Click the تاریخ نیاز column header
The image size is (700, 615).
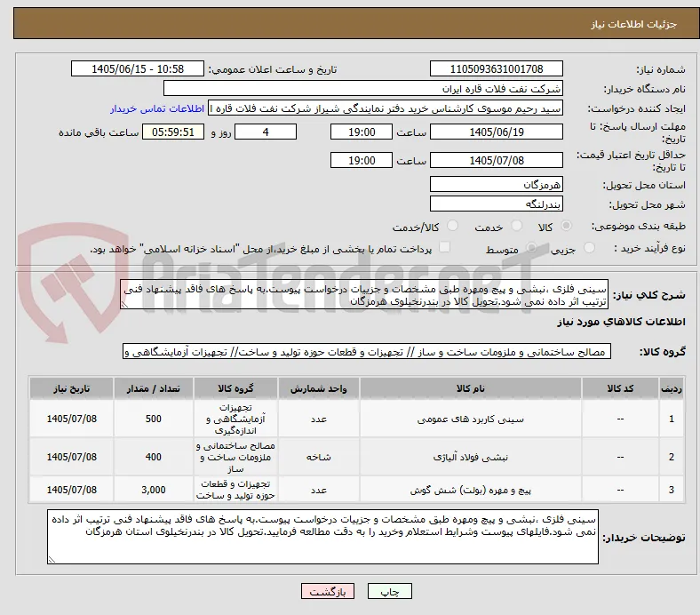point(71,388)
